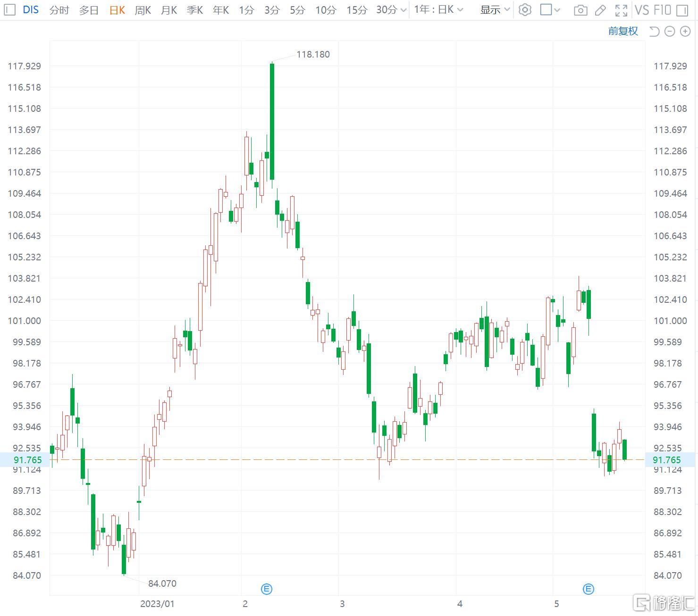Image resolution: width=698 pixels, height=616 pixels.
Task: Select the 季K quarterly tab
Action: coord(194,10)
